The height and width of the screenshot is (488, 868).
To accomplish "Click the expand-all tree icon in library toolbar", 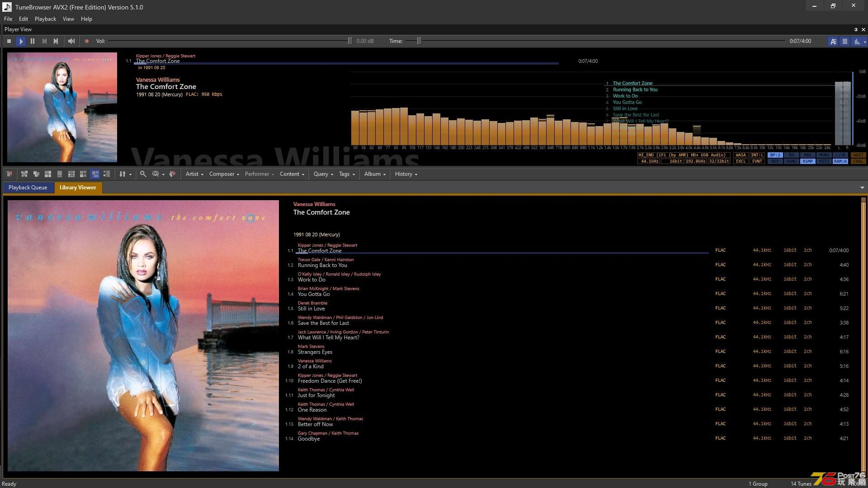I will (x=24, y=174).
